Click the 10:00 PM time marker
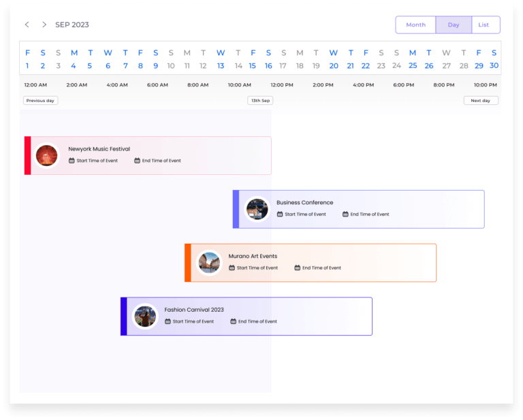This screenshot has height=420, width=523. pos(486,85)
